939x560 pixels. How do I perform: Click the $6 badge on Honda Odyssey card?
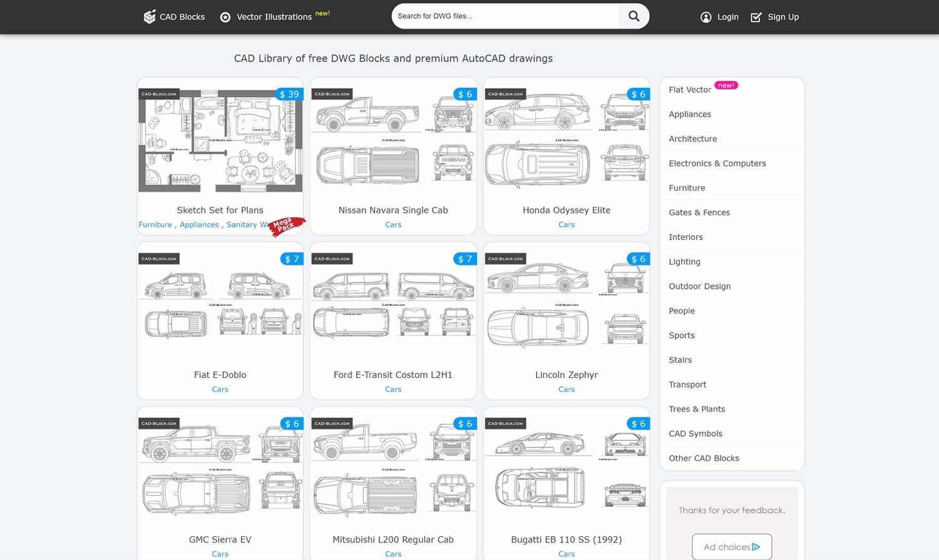(638, 94)
